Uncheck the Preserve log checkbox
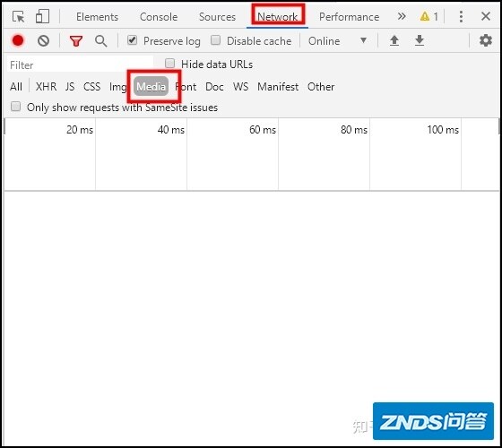 tap(133, 40)
